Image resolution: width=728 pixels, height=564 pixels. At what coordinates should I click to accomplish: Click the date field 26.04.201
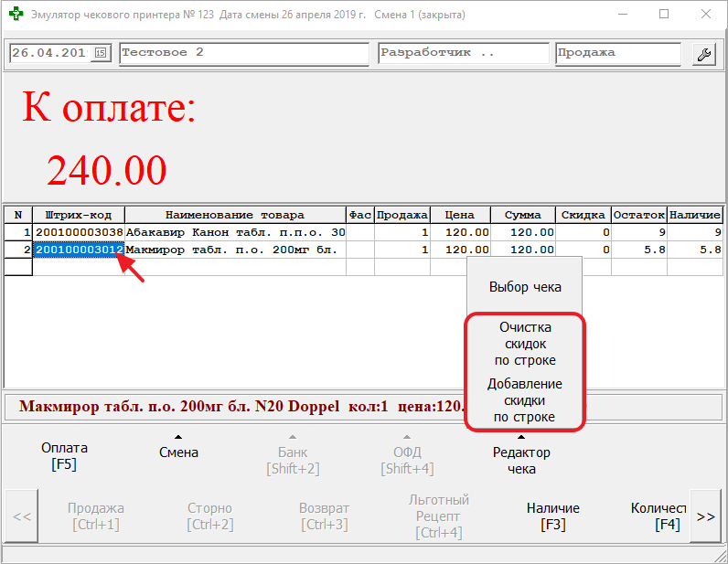[x=50, y=53]
